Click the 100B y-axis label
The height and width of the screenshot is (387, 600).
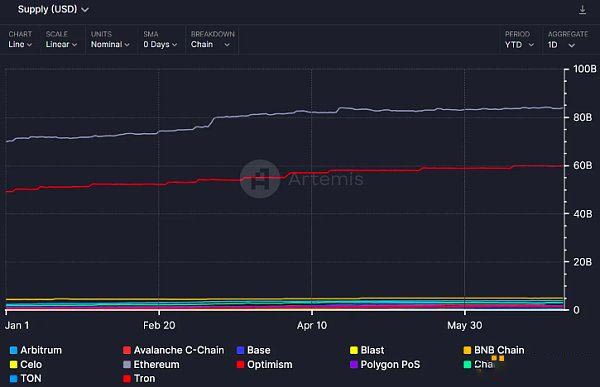click(x=584, y=69)
